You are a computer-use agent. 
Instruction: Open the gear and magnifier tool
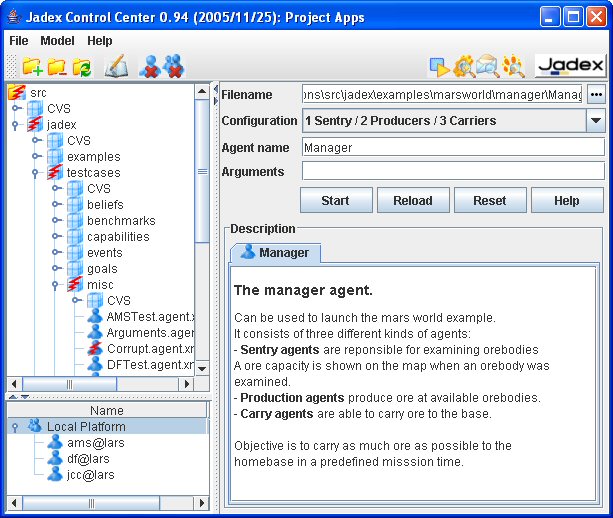(464, 66)
